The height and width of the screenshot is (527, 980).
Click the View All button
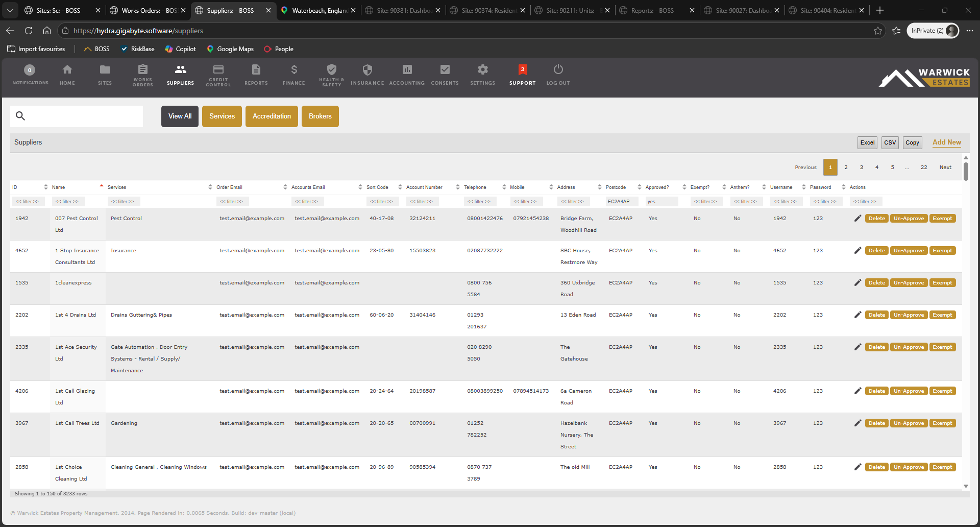[180, 116]
